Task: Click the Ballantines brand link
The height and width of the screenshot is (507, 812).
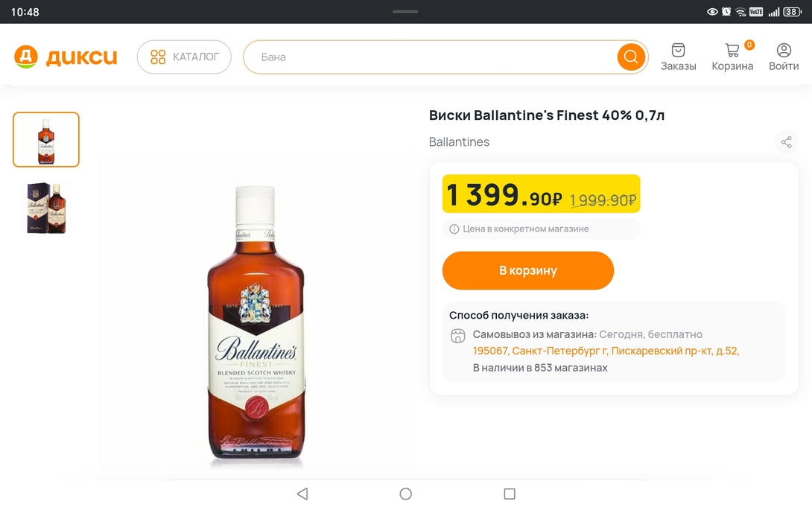Action: [459, 142]
